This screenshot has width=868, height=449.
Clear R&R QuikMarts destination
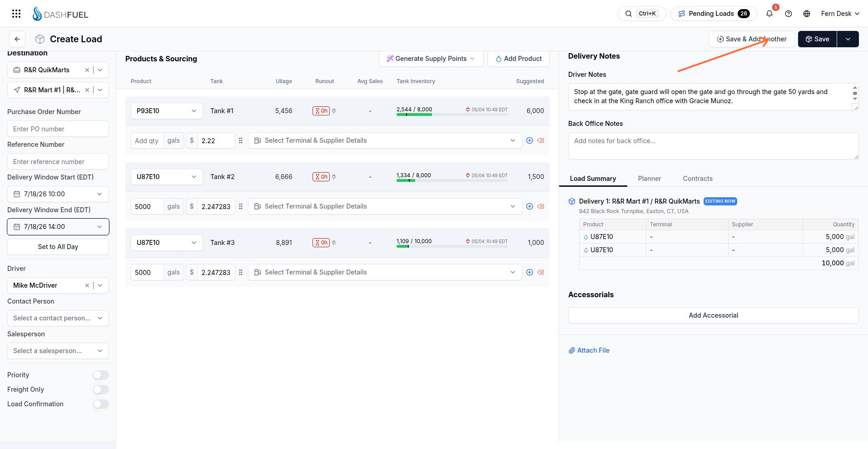tap(87, 70)
